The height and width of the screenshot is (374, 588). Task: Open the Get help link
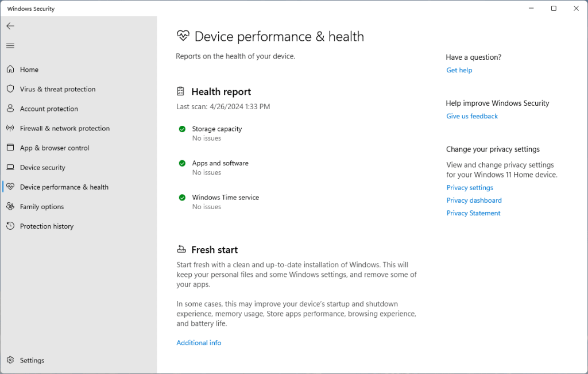[459, 70]
